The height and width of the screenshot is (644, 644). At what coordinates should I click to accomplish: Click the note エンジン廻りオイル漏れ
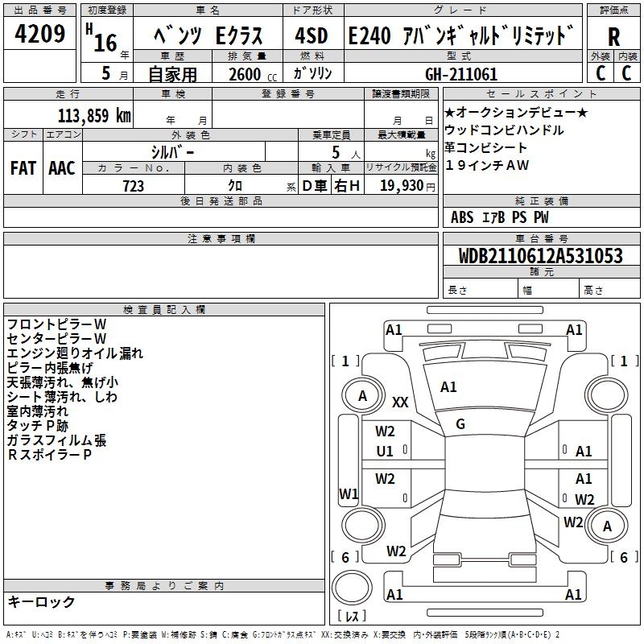75,353
